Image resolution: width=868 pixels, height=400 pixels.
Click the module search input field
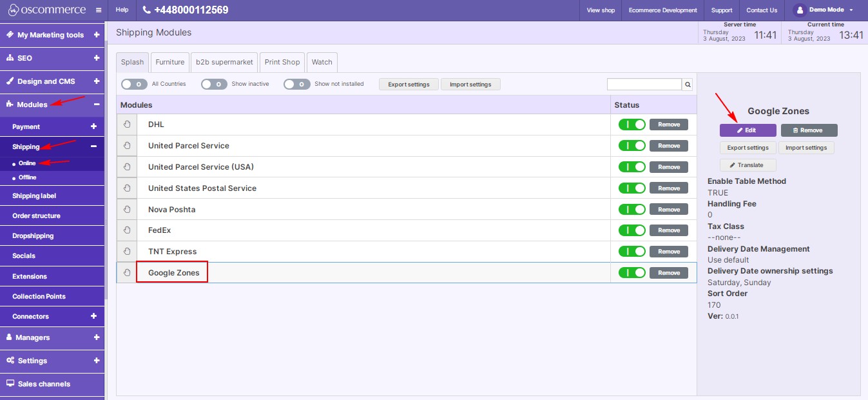[644, 85]
